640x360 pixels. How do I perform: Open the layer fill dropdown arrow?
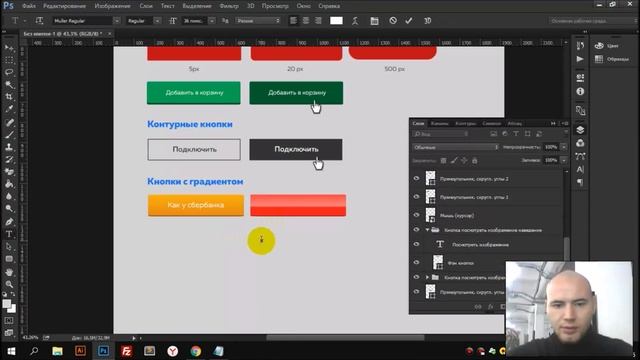click(564, 160)
